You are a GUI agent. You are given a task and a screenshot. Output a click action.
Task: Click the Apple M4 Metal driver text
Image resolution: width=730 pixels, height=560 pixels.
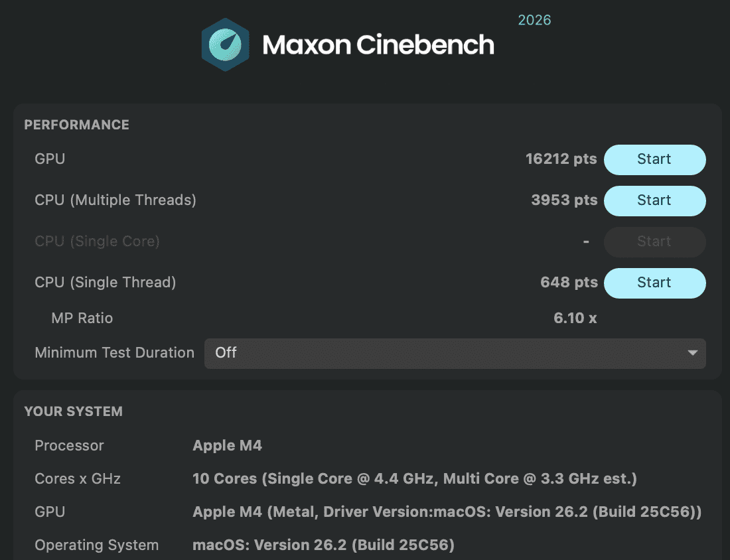447,512
